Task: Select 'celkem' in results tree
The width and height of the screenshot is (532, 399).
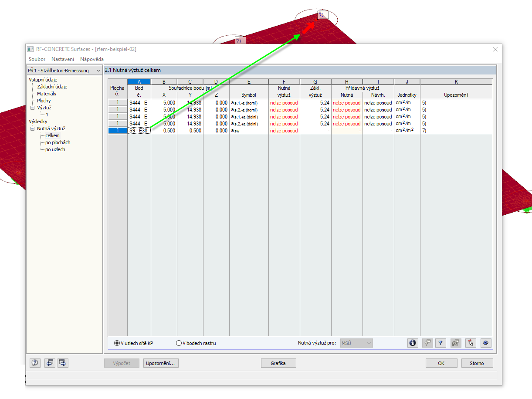Action: (52, 135)
